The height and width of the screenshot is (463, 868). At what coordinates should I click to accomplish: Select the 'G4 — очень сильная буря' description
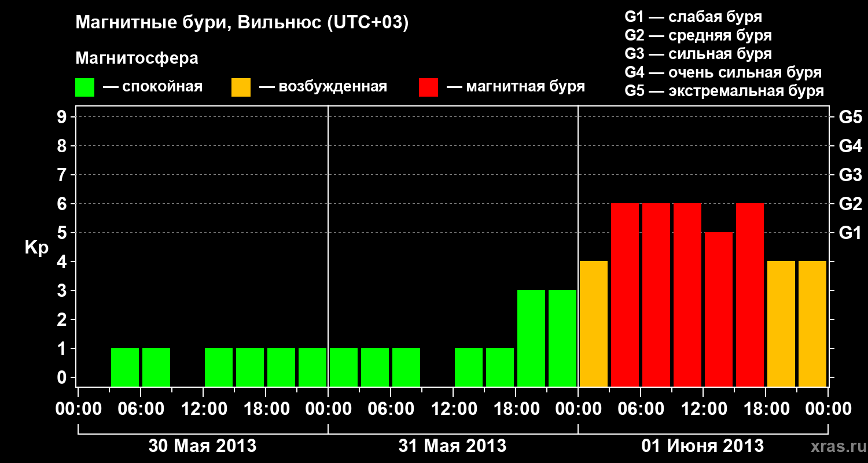click(723, 72)
